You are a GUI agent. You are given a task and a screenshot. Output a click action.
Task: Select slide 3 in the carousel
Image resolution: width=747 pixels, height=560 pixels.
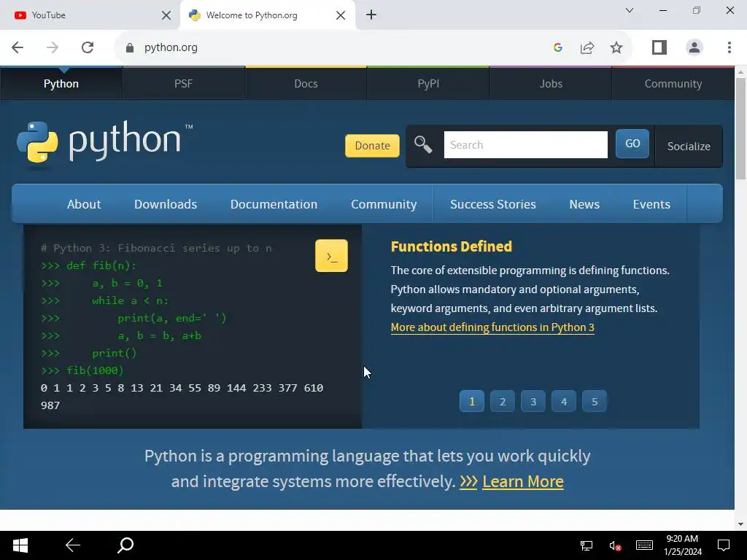coord(533,402)
